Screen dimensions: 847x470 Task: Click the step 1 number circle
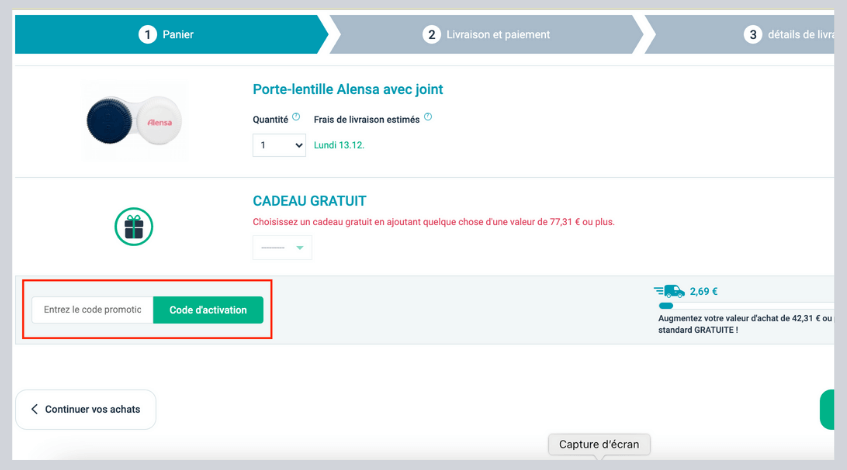148,35
